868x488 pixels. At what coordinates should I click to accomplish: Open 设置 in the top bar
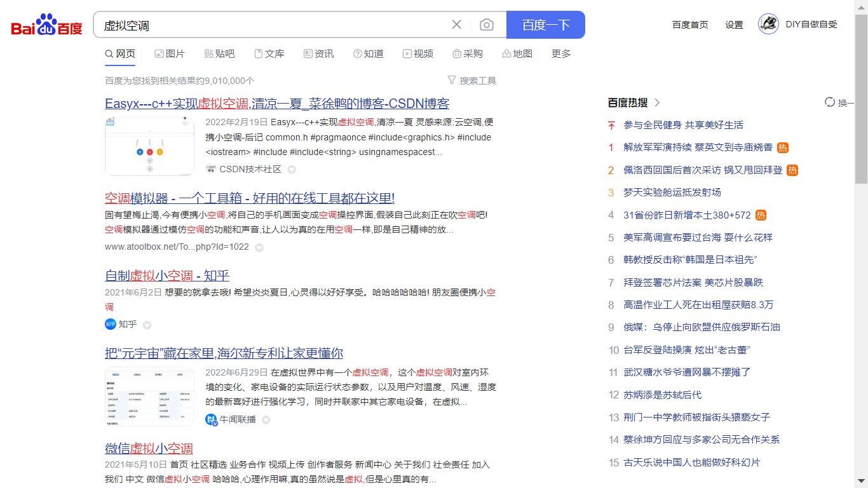[x=734, y=25]
